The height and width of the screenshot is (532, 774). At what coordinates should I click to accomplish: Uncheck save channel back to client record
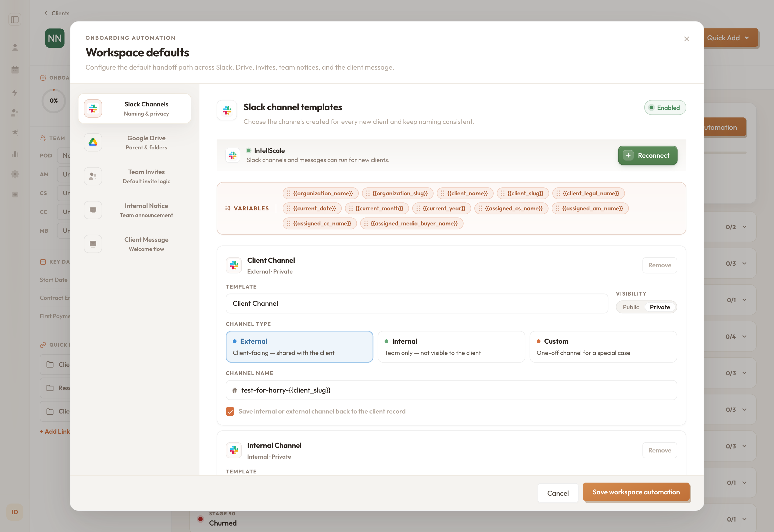coord(230,411)
